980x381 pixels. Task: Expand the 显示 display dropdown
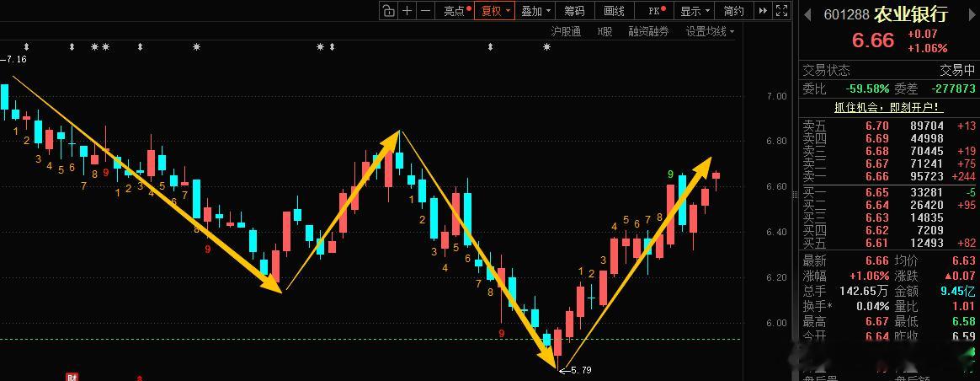[695, 11]
